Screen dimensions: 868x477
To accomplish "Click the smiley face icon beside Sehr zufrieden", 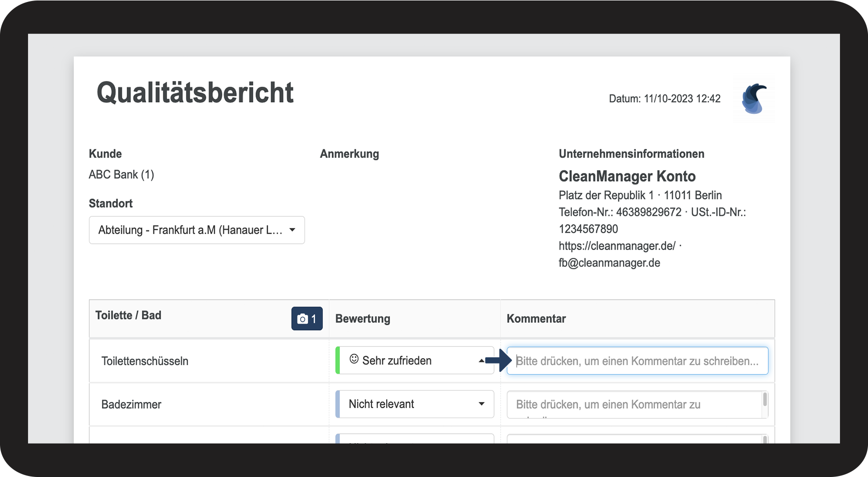I will 354,360.
